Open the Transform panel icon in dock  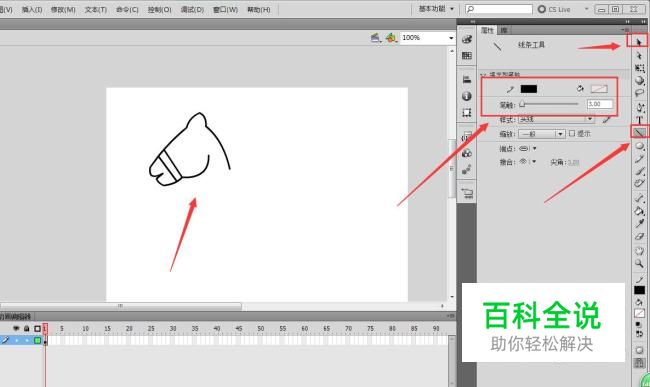[x=467, y=112]
